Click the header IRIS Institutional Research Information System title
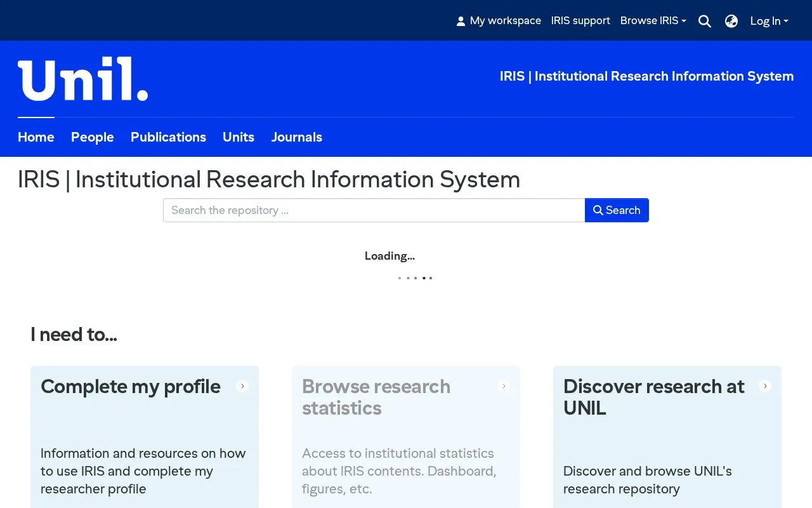 [647, 76]
